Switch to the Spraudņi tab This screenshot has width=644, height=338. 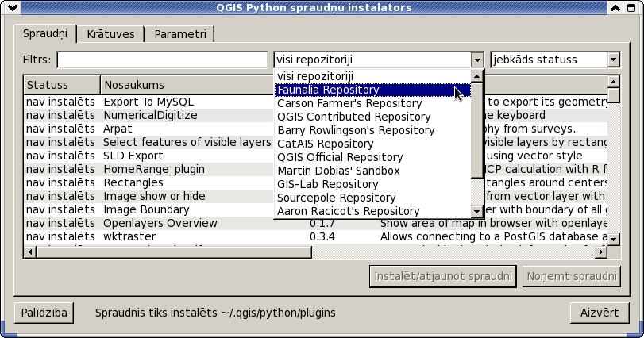(x=45, y=33)
